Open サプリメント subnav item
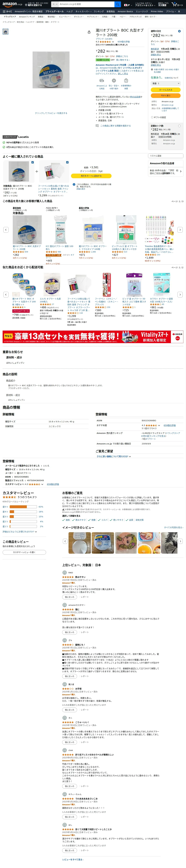This screenshot has height=868, width=186. coord(93,16)
